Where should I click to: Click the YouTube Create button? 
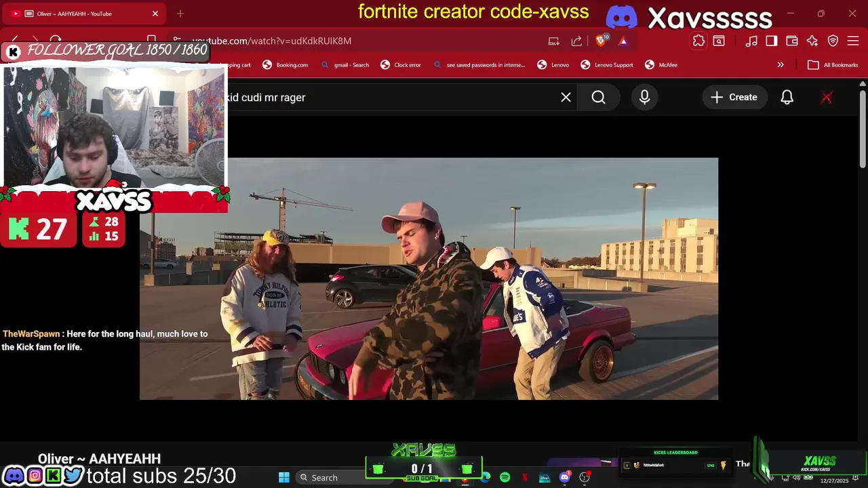point(734,98)
